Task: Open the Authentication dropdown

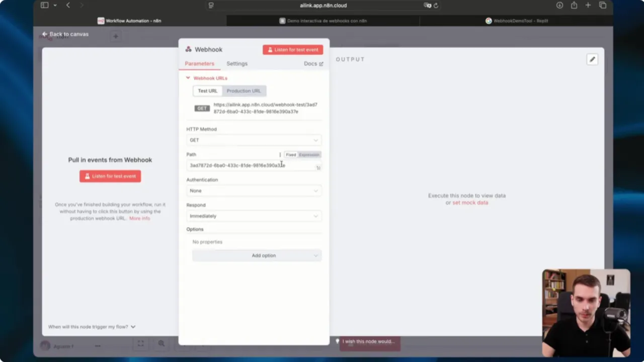Action: tap(254, 191)
